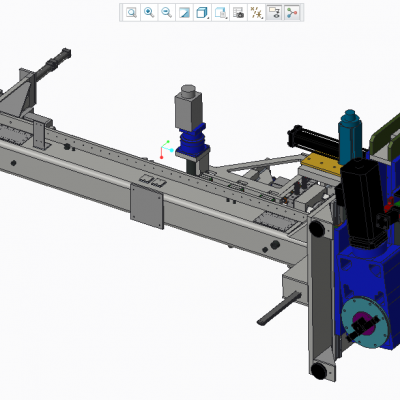Select the large black servo motor

362,203
